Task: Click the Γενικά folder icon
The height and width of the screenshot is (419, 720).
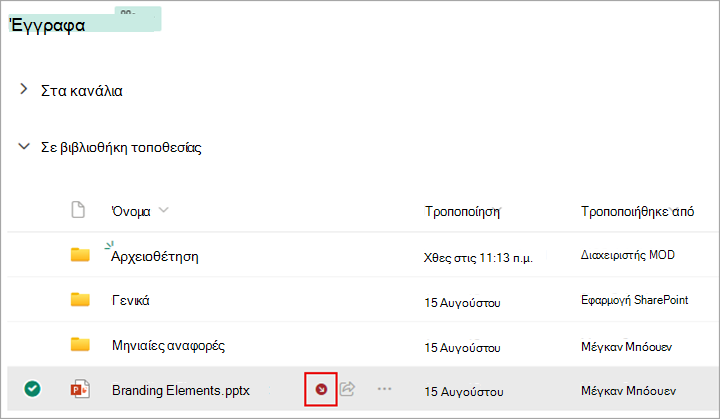Action: pyautogui.click(x=80, y=300)
